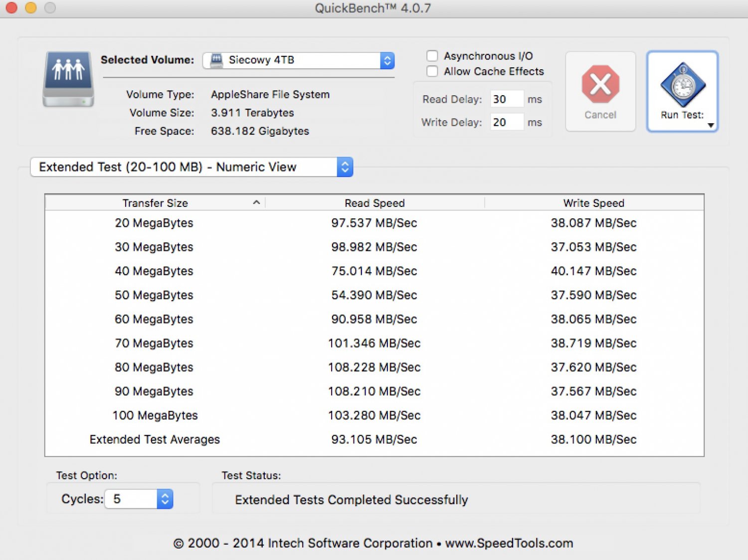The width and height of the screenshot is (748, 560).
Task: Click average write speed 38.100 MB/Sec
Action: tap(593, 439)
